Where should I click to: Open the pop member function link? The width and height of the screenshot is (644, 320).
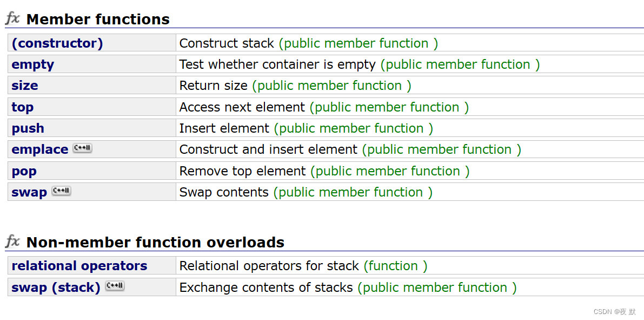pyautogui.click(x=24, y=171)
